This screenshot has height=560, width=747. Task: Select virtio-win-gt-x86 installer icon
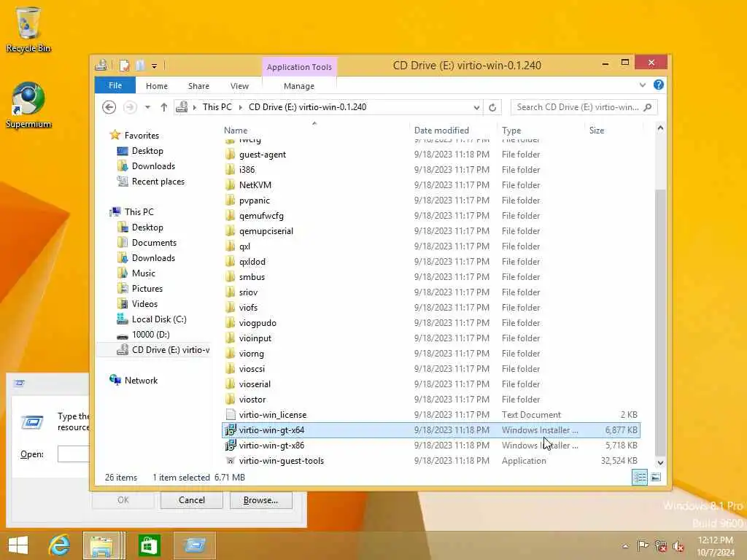(x=231, y=446)
